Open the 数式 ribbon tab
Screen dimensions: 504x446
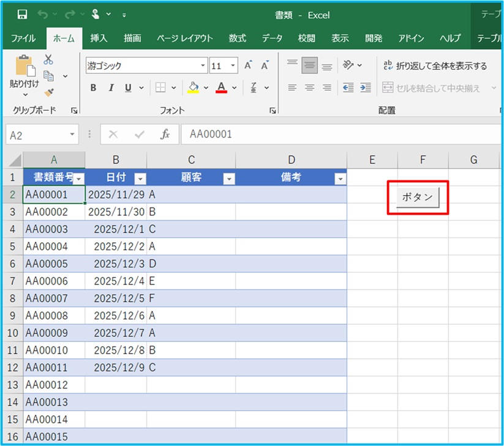click(x=237, y=38)
